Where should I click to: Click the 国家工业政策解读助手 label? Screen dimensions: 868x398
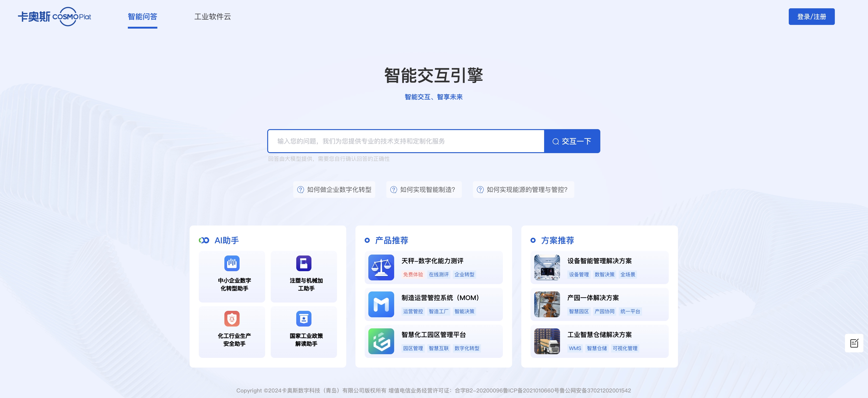306,340
